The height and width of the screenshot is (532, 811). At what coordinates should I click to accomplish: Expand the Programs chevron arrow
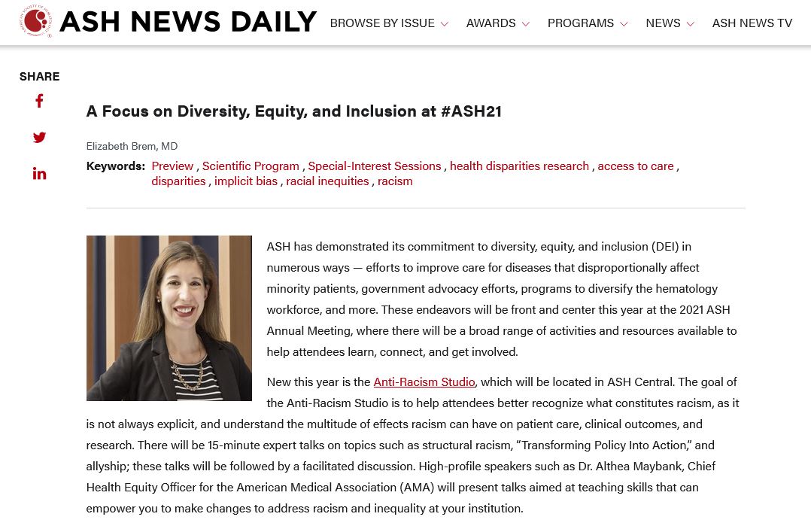[624, 24]
